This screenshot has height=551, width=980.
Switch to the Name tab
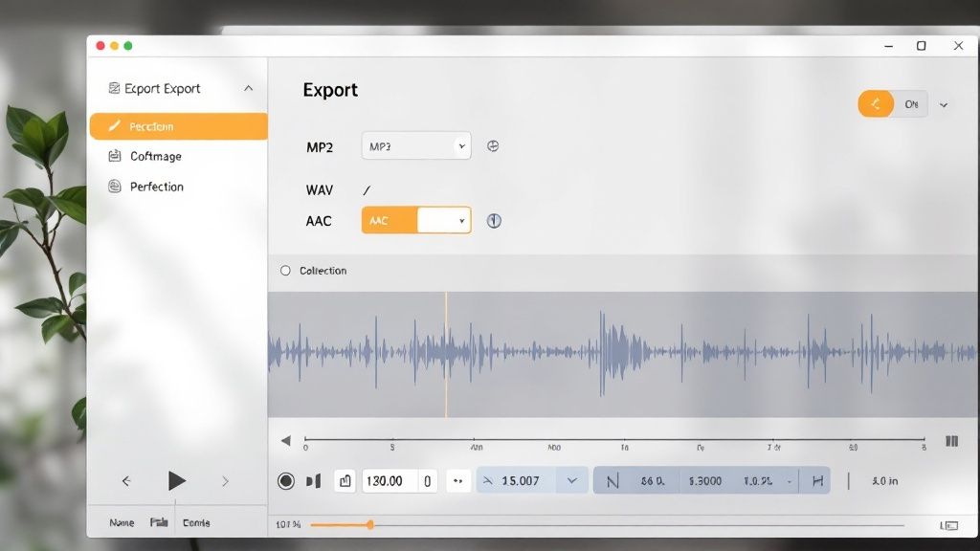click(122, 523)
